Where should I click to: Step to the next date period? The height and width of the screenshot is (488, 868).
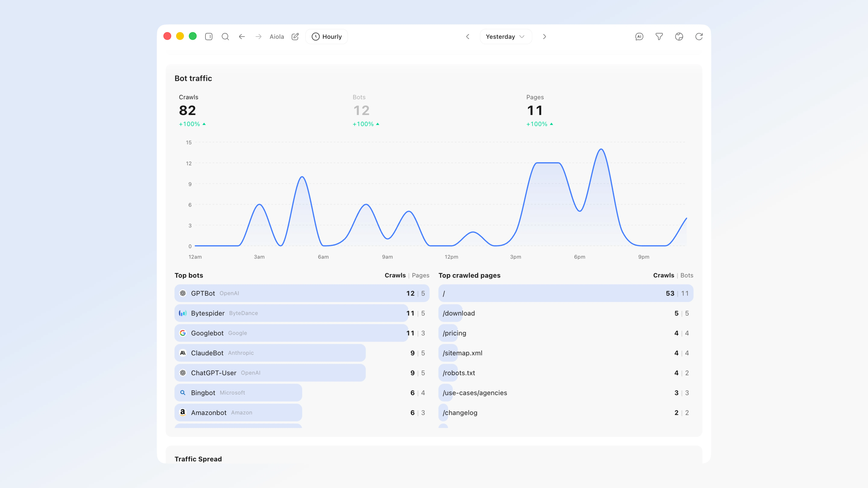544,36
